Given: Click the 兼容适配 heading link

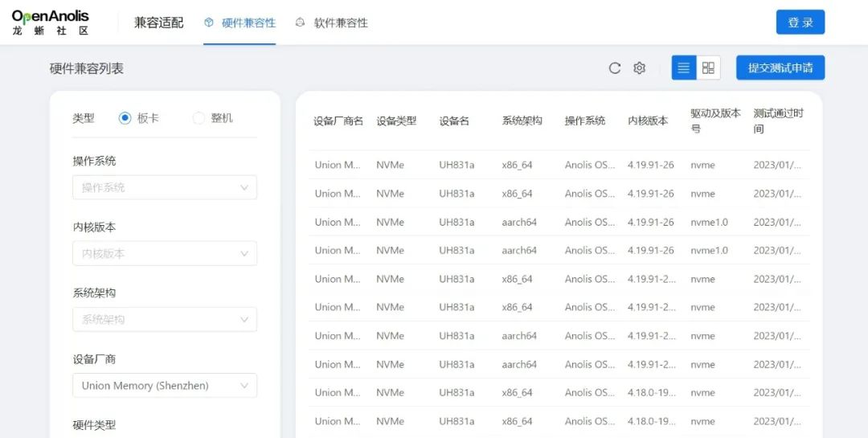Looking at the screenshot, I should click(x=158, y=23).
